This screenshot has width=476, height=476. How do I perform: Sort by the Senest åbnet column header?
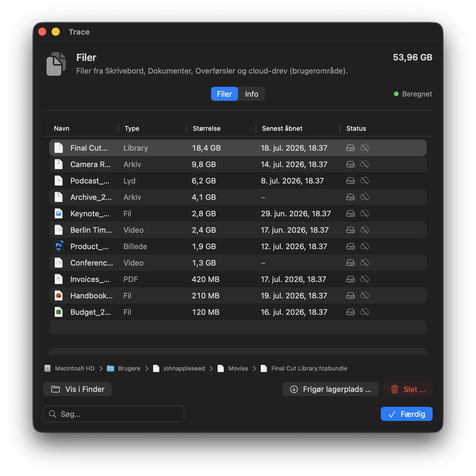click(x=282, y=128)
